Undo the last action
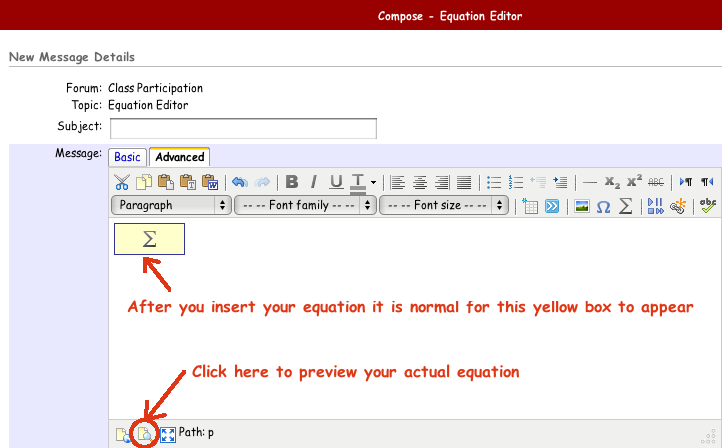Image resolution: width=722 pixels, height=448 pixels. [x=240, y=182]
